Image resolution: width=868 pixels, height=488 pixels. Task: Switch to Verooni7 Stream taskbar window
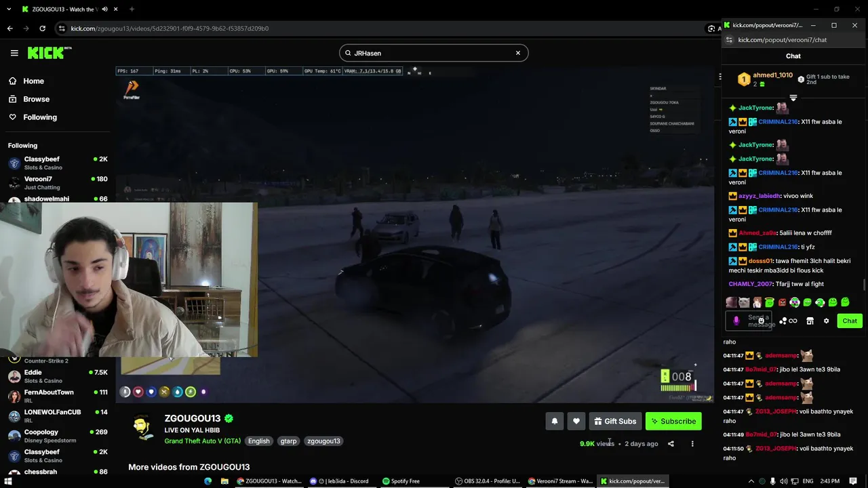tap(561, 481)
